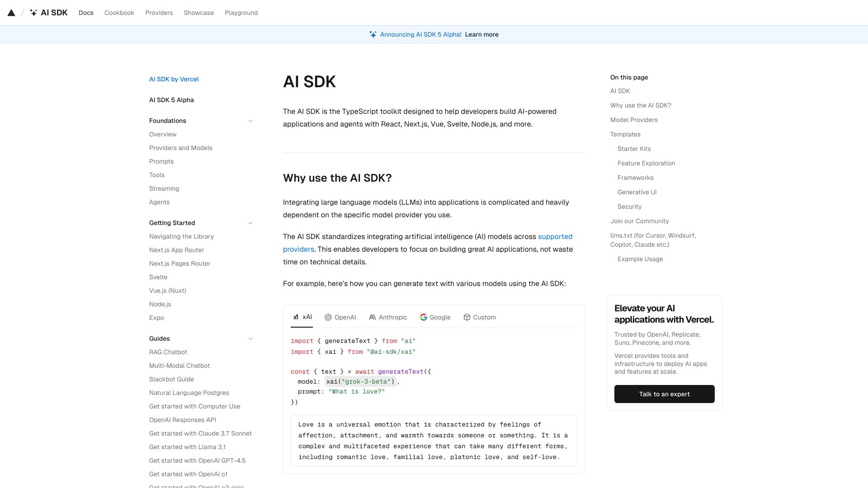This screenshot has height=488, width=868.
Task: Open Get started with OpenAI o1
Action: tap(188, 474)
